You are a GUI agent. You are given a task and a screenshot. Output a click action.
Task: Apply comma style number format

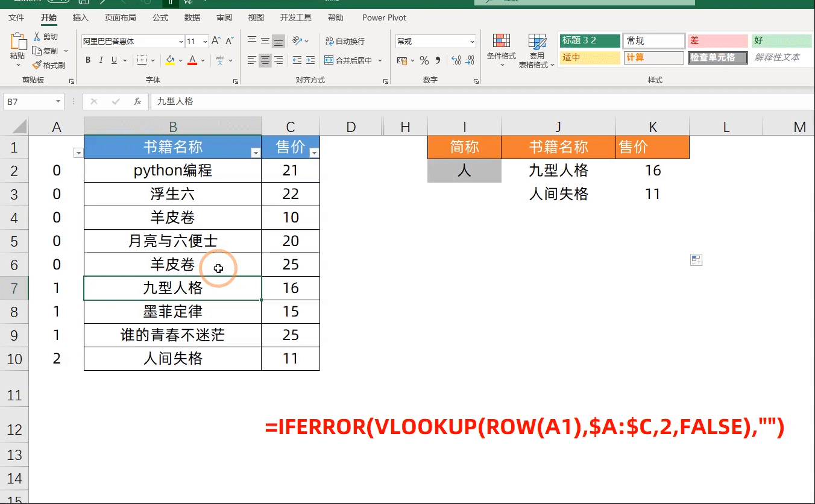(x=438, y=60)
